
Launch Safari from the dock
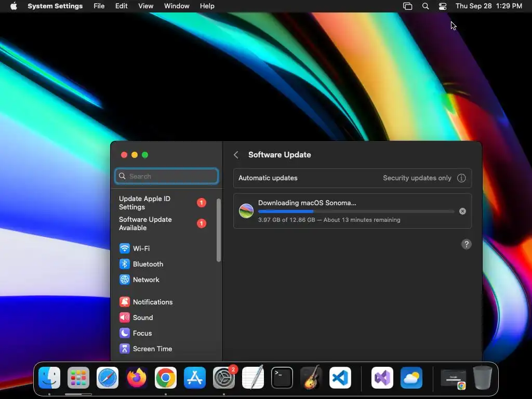pyautogui.click(x=108, y=378)
